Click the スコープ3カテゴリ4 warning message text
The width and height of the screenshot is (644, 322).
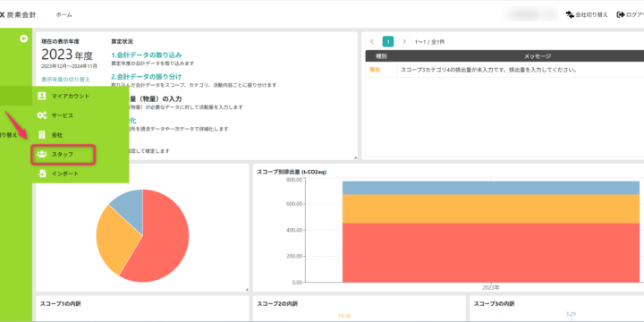(488, 70)
